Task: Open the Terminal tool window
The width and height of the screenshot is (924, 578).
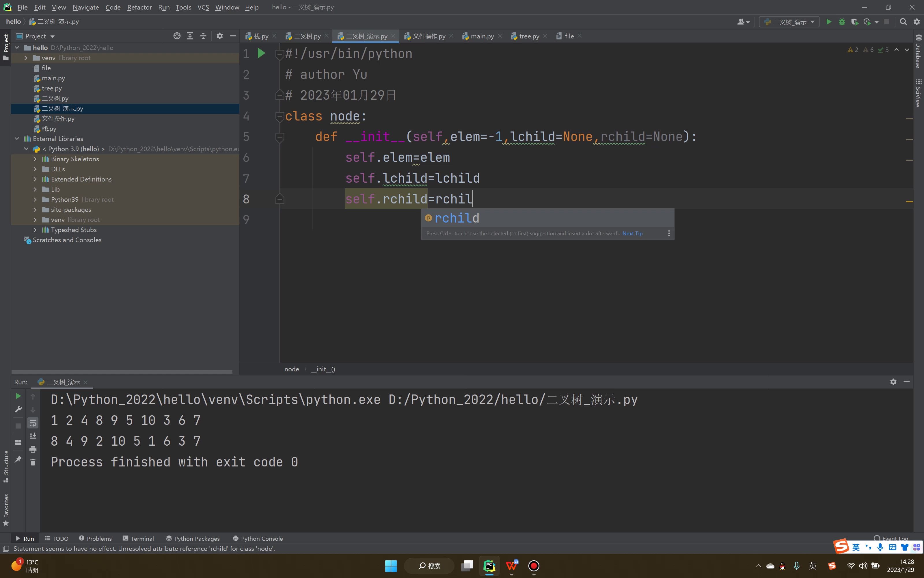Action: (138, 538)
